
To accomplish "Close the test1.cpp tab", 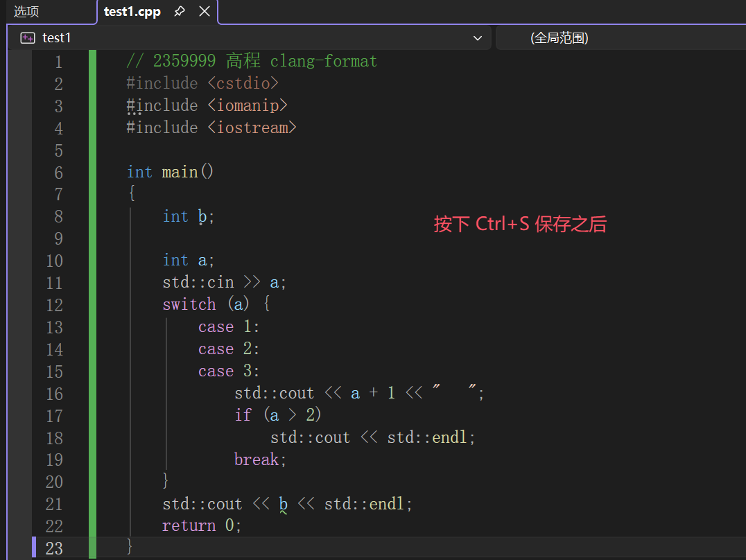I will [203, 11].
